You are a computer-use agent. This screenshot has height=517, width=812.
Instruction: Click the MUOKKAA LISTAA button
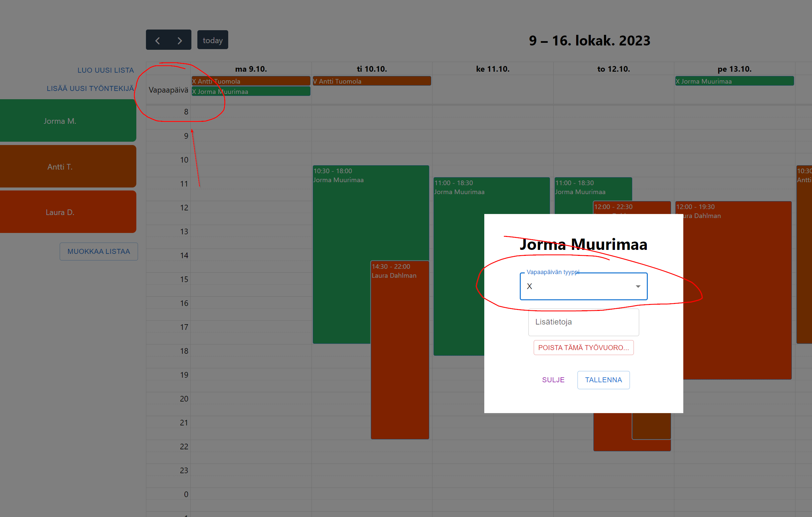(99, 251)
